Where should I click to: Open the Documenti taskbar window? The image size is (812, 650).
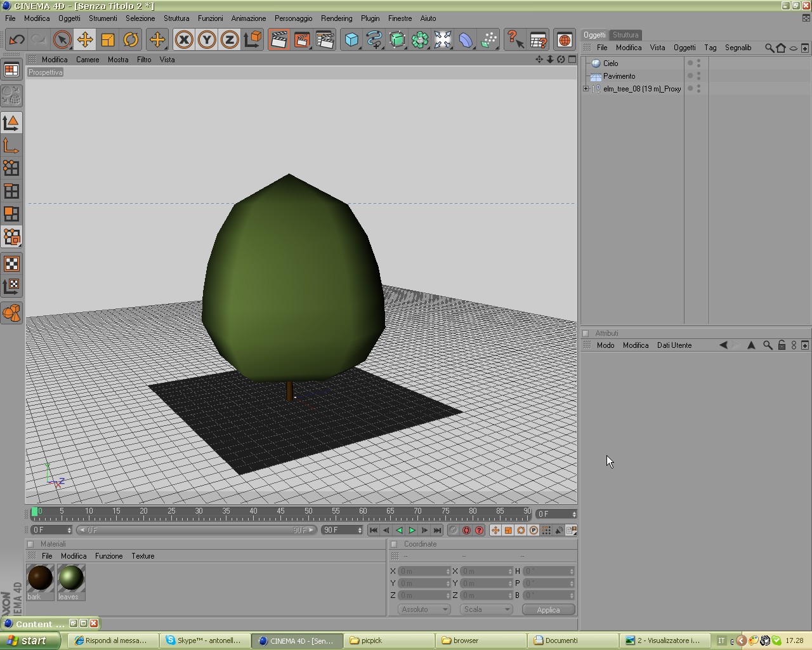[x=572, y=640]
